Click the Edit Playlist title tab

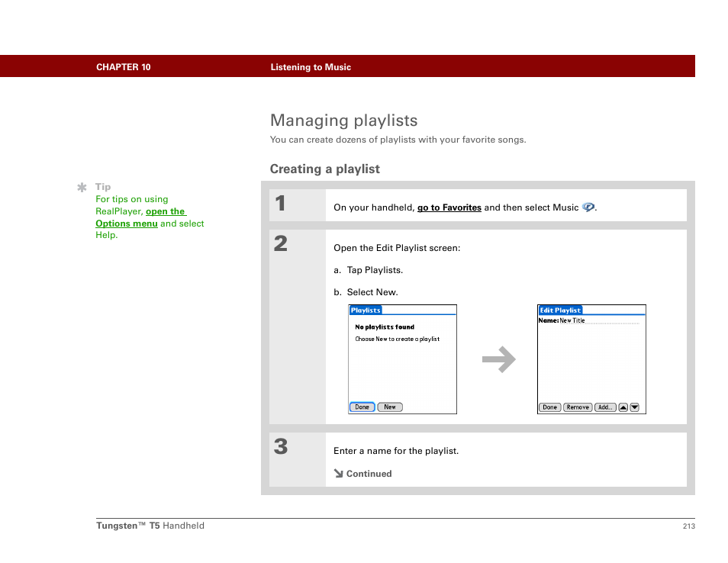click(560, 310)
